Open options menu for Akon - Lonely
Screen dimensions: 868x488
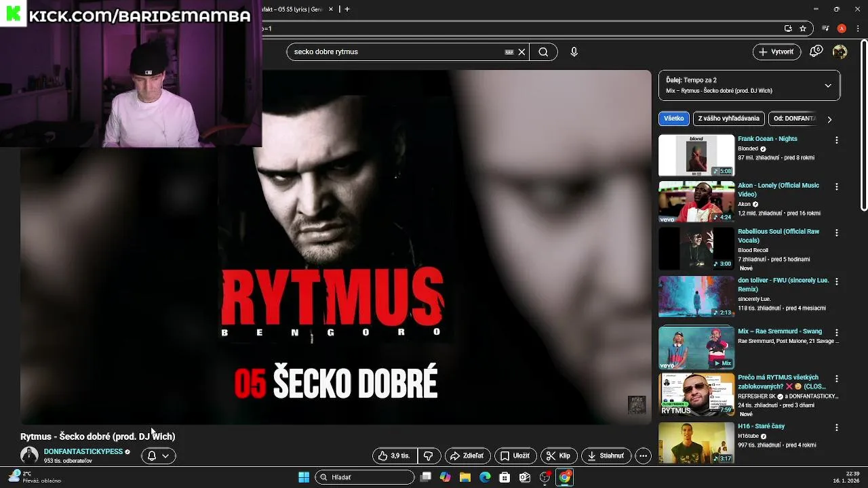[836, 186]
